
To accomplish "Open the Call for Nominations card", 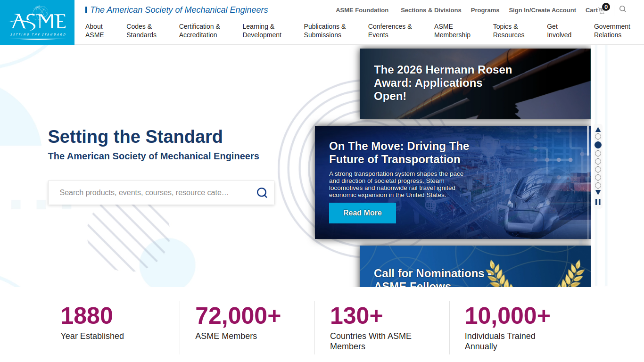I will tap(475, 266).
